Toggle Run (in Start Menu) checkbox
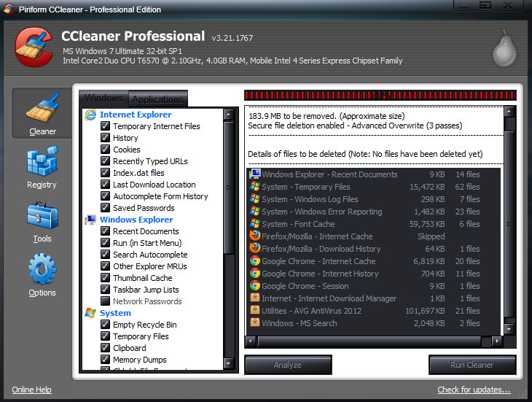Image resolution: width=532 pixels, height=402 pixels. 105,242
